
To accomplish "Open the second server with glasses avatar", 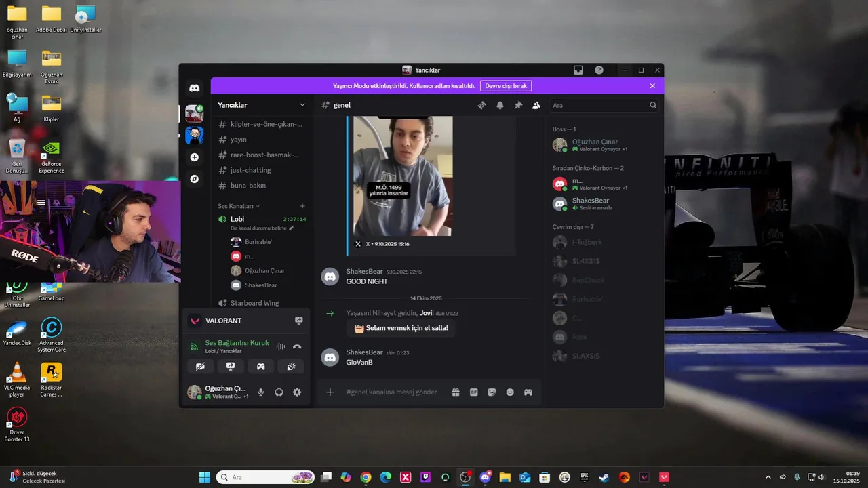I will pos(195,135).
